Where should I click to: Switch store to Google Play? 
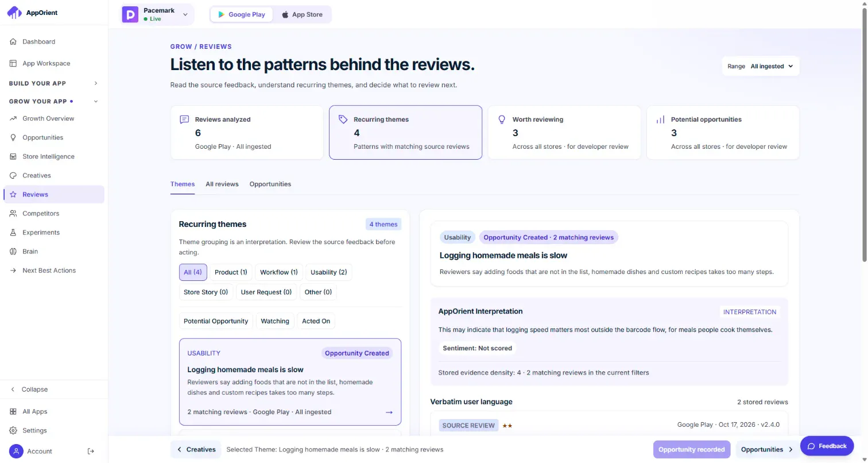point(242,14)
